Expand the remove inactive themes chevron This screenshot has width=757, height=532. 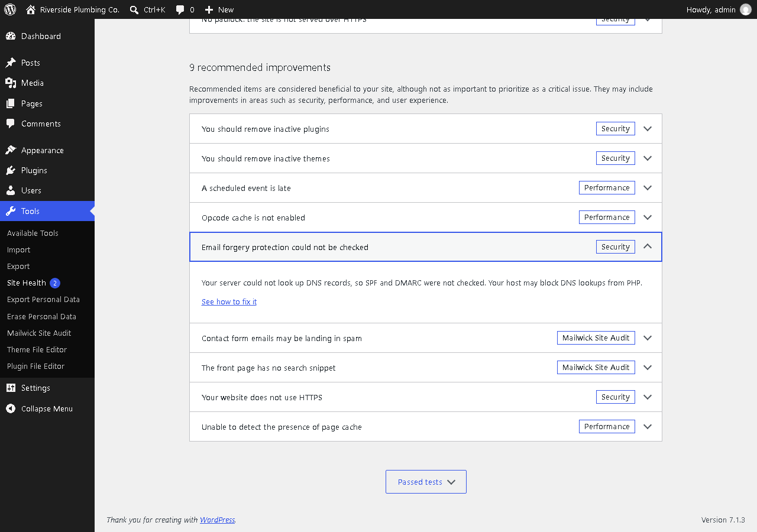(x=648, y=158)
